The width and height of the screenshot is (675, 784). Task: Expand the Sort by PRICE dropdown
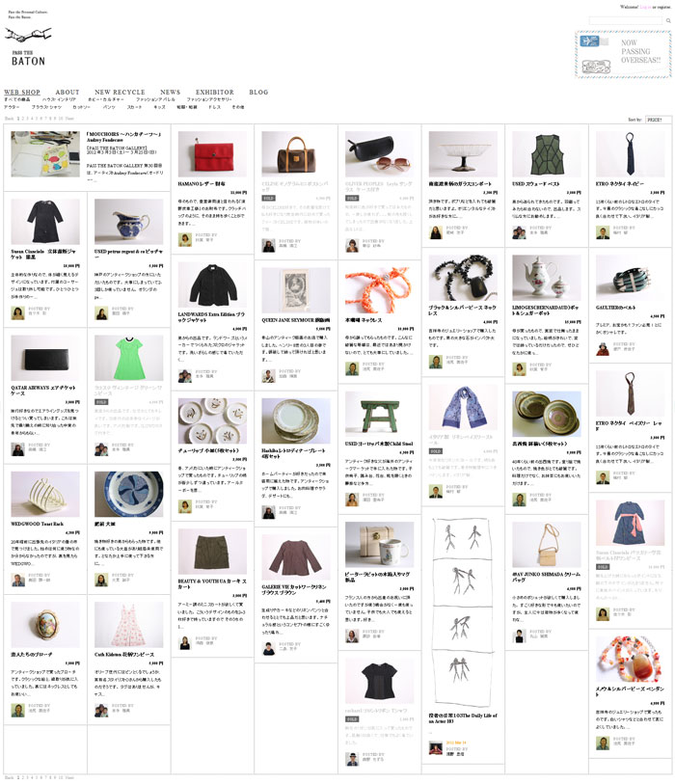point(658,120)
